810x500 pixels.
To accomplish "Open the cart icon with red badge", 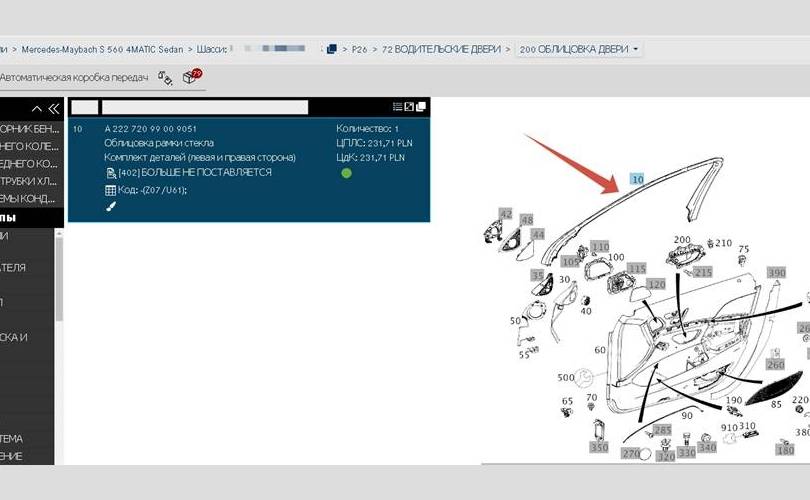I will [192, 77].
